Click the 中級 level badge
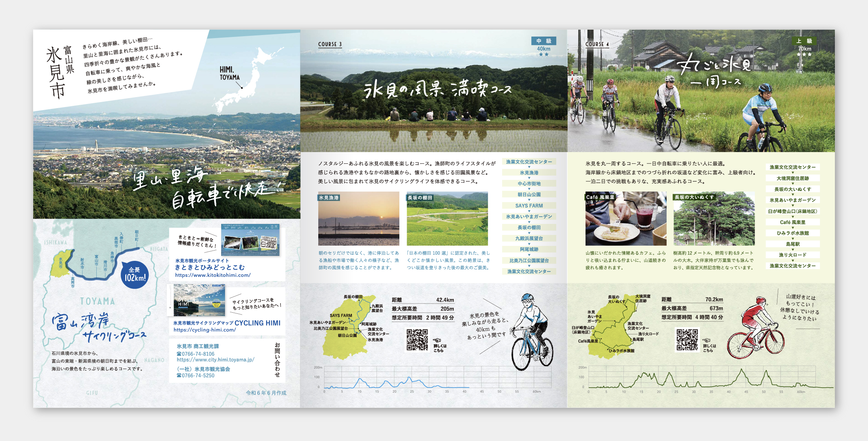 click(x=544, y=41)
